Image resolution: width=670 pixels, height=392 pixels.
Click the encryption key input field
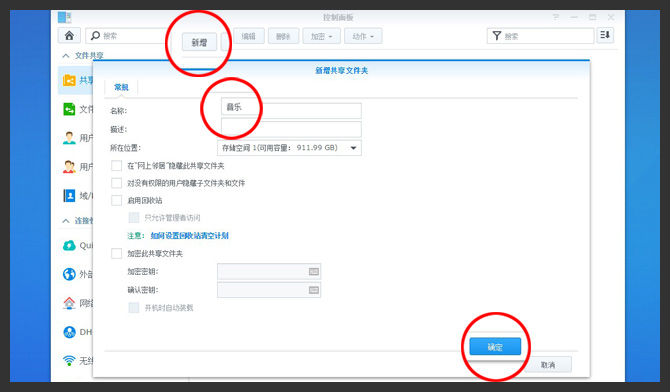(269, 271)
